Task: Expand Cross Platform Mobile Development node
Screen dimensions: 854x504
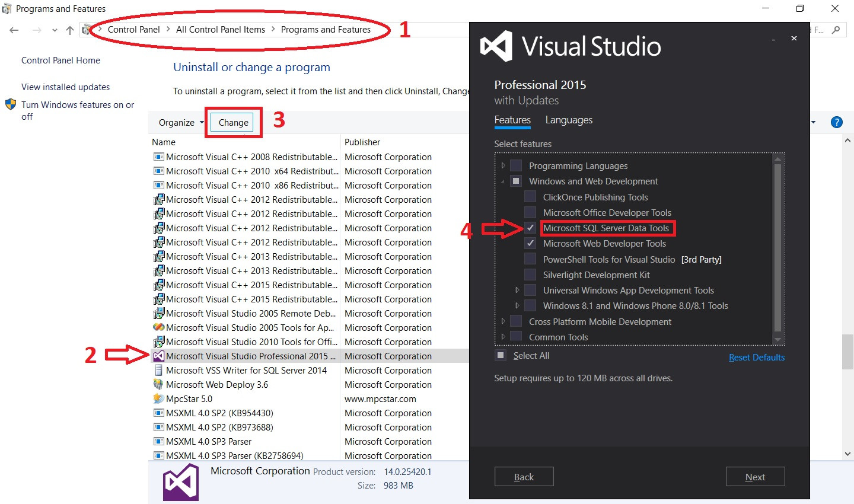Action: [x=503, y=321]
